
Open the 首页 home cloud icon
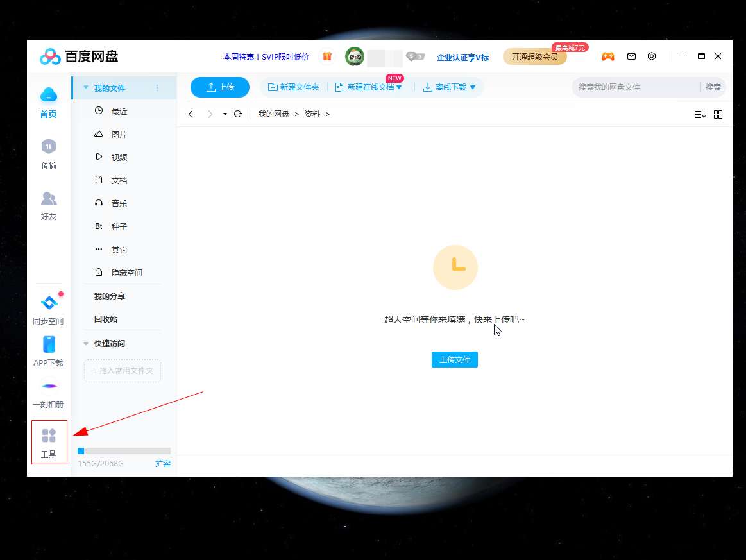[x=49, y=95]
